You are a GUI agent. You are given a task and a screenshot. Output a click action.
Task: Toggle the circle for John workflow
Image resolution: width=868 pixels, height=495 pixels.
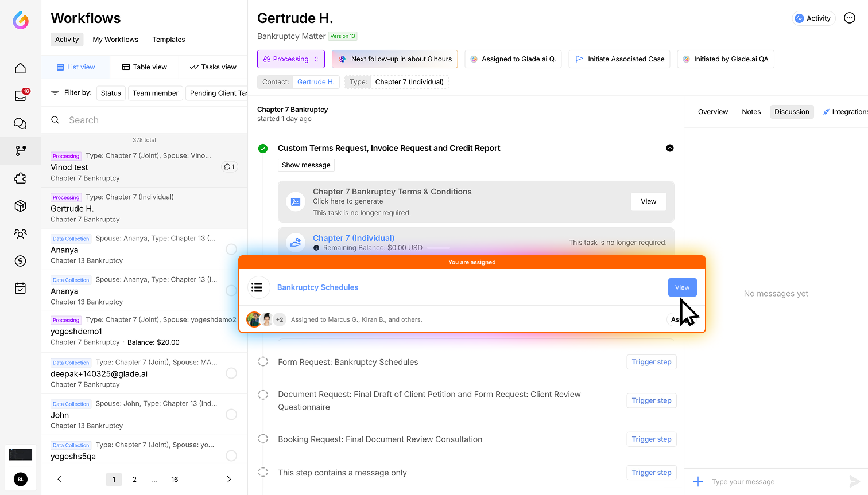(x=231, y=414)
